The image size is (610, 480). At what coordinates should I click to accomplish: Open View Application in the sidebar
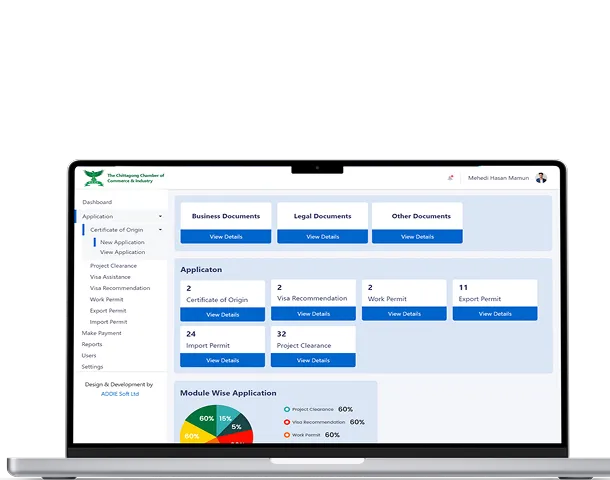(122, 253)
